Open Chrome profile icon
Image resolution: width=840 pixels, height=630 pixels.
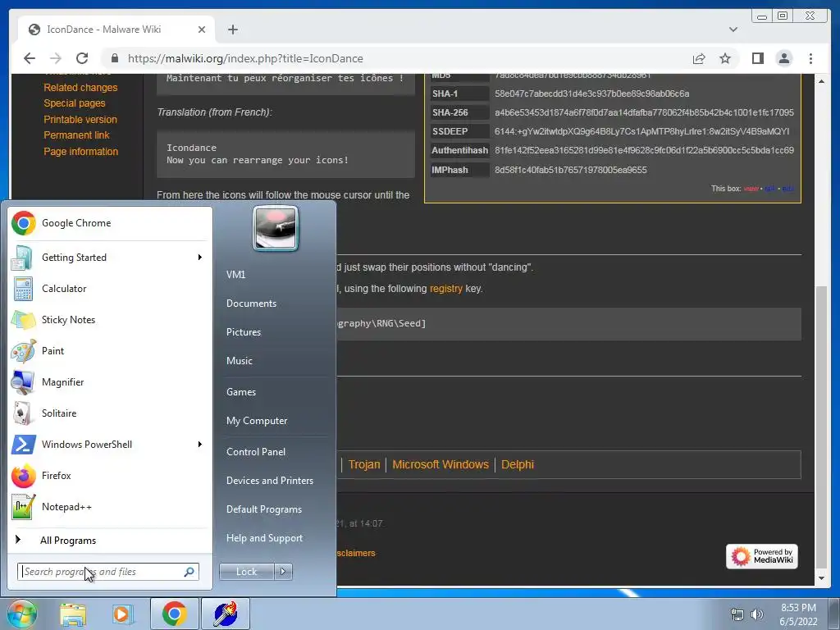coord(783,58)
